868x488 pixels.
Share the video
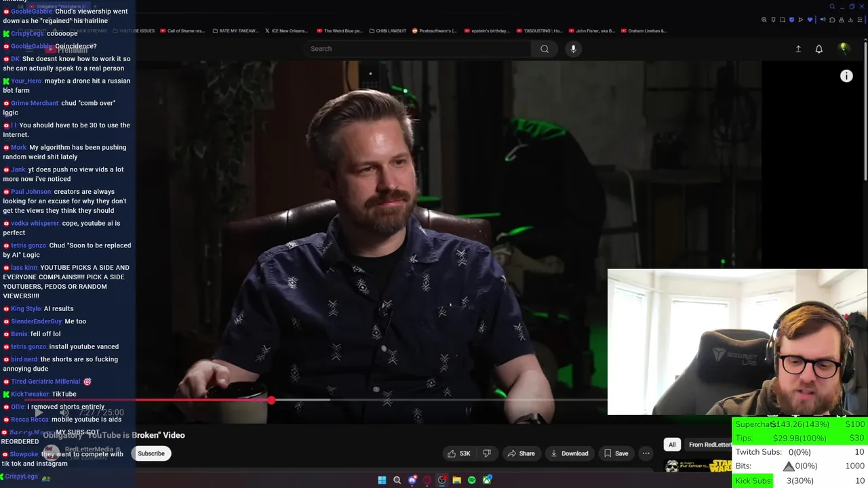[521, 453]
